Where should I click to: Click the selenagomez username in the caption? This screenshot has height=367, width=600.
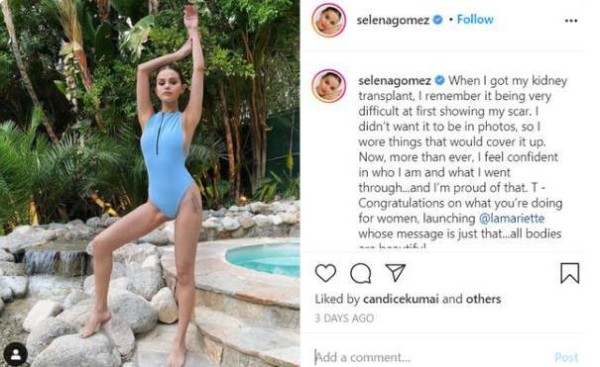[395, 81]
